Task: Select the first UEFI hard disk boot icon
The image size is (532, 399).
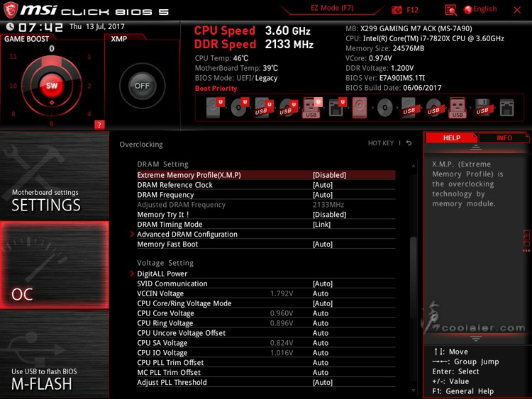Action: click(215, 108)
